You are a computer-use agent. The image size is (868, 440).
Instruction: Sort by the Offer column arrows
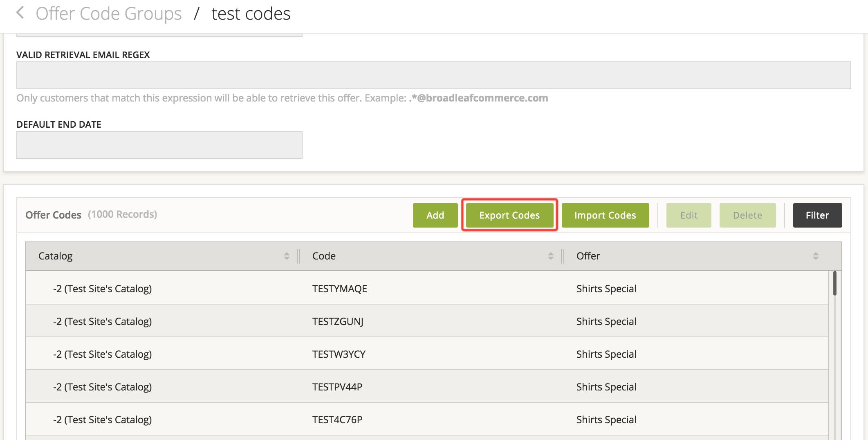click(816, 256)
